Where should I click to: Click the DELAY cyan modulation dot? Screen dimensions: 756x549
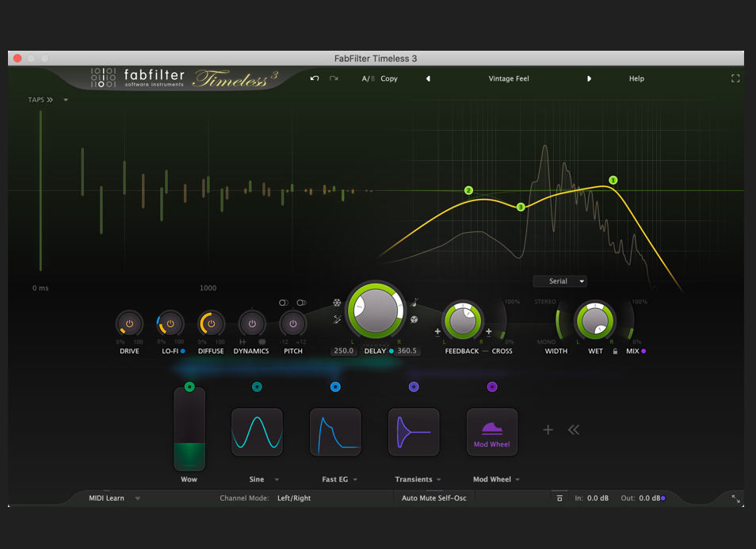pos(391,351)
